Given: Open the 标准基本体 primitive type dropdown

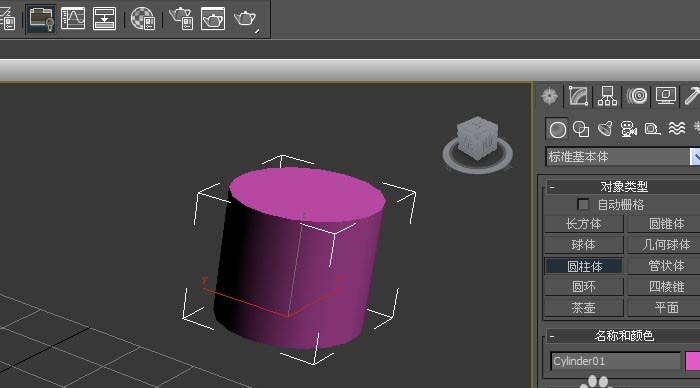Looking at the screenshot, I should tap(623, 157).
